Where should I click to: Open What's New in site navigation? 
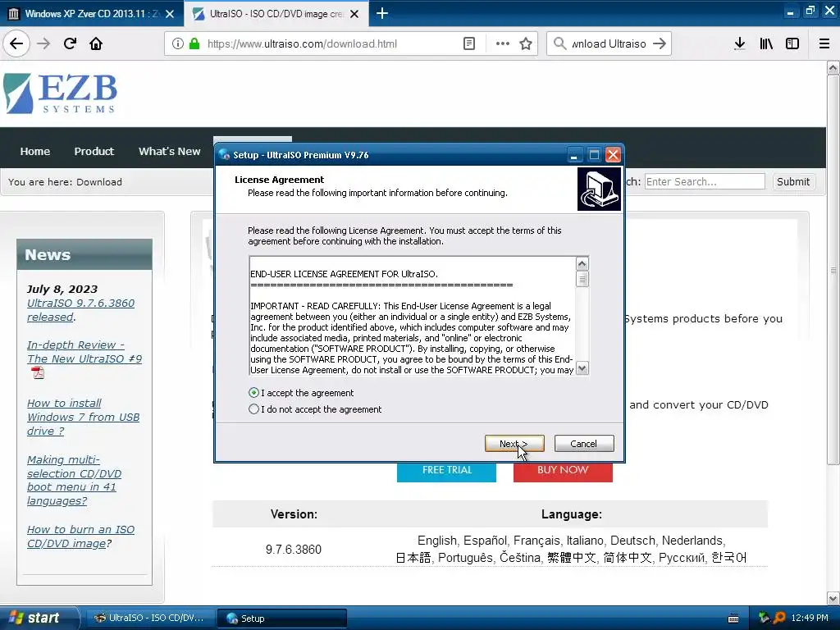pos(169,152)
